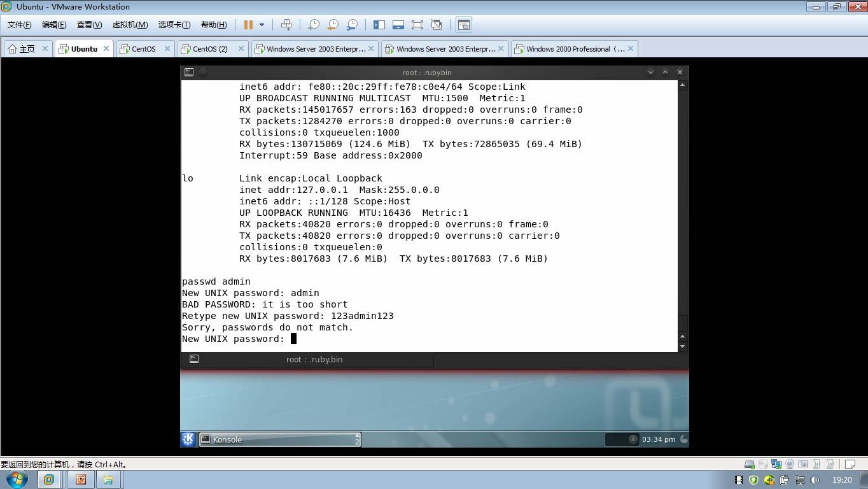Click Konsole window menu icon in title bar
The image size is (868, 489).
tap(189, 73)
